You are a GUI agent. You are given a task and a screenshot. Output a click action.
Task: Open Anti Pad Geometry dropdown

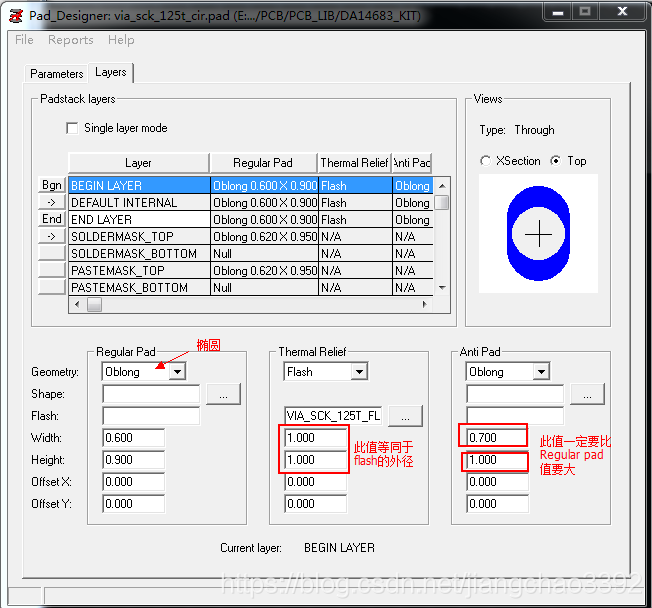click(540, 372)
